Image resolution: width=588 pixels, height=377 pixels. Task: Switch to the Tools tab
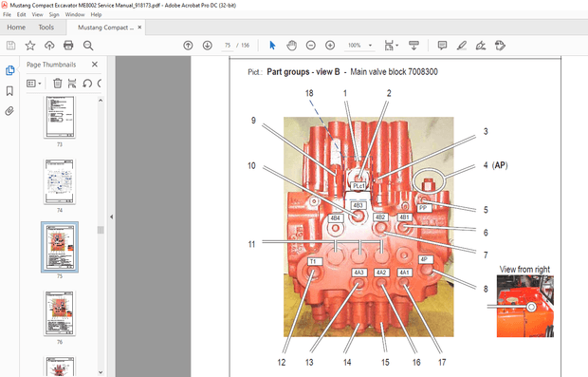tap(46, 28)
